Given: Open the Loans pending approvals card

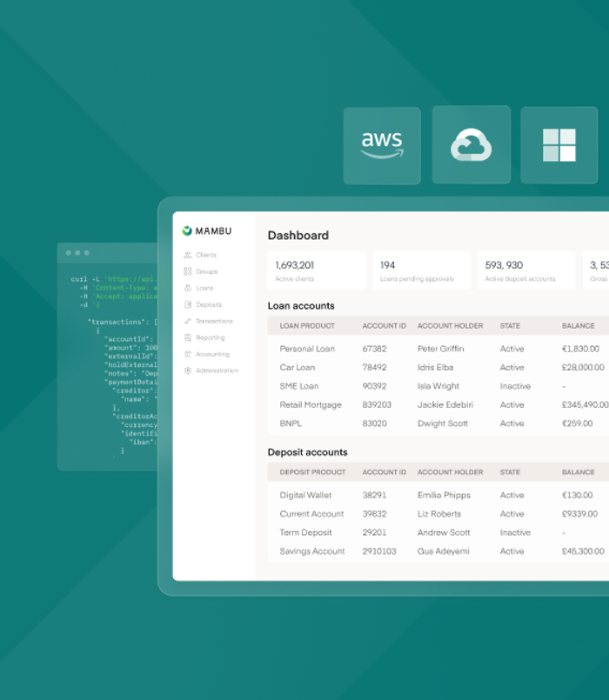Looking at the screenshot, I should (421, 270).
